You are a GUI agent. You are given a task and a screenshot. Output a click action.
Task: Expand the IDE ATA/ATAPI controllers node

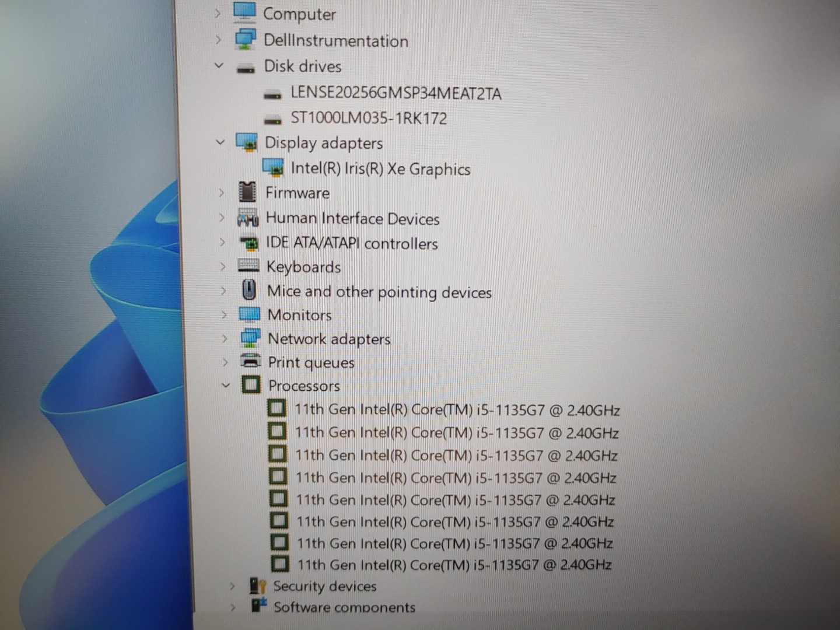tap(222, 242)
